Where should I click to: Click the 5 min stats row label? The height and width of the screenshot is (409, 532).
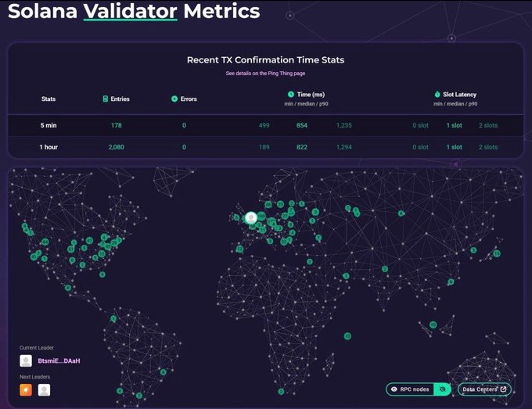(49, 125)
